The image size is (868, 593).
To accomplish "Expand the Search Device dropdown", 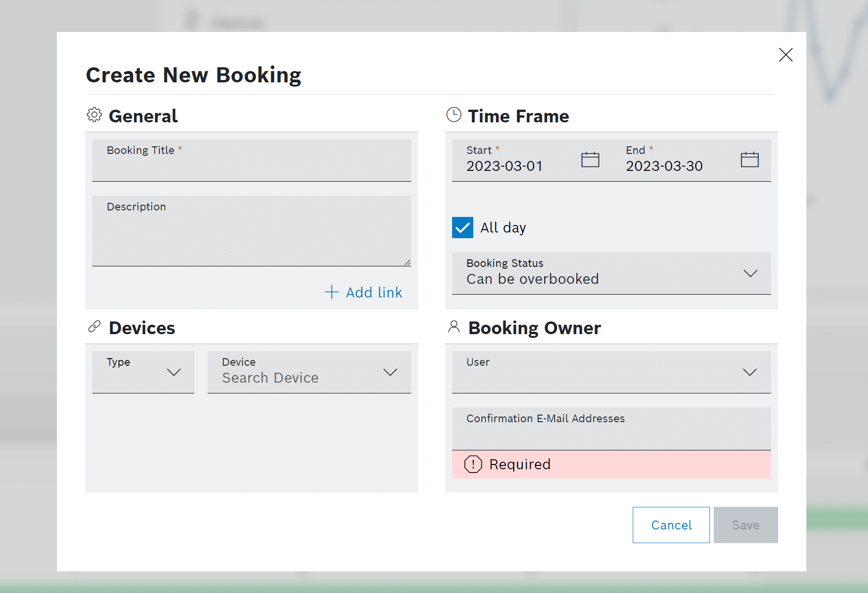I will pyautogui.click(x=390, y=372).
